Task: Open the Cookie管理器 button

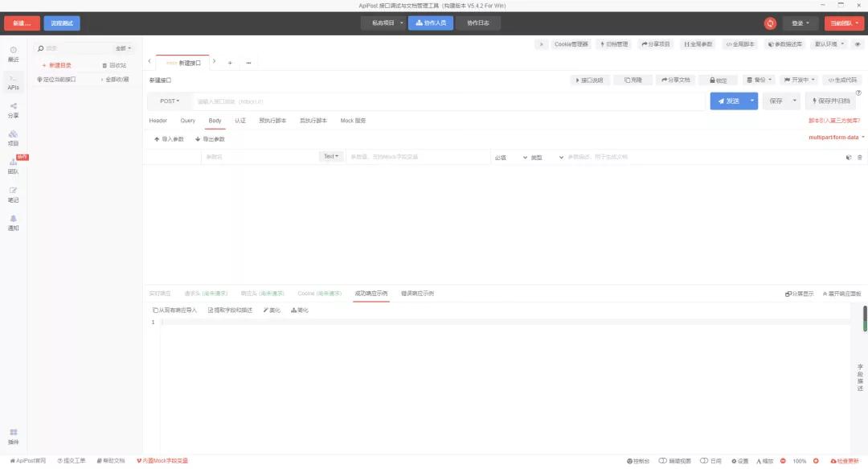Action: [x=571, y=44]
